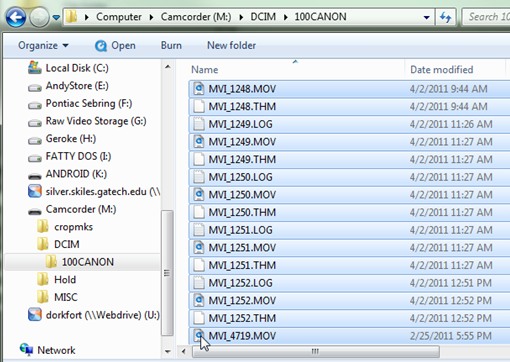510x362 pixels.
Task: Select the 100CANON folder in the tree
Action: pos(88,262)
